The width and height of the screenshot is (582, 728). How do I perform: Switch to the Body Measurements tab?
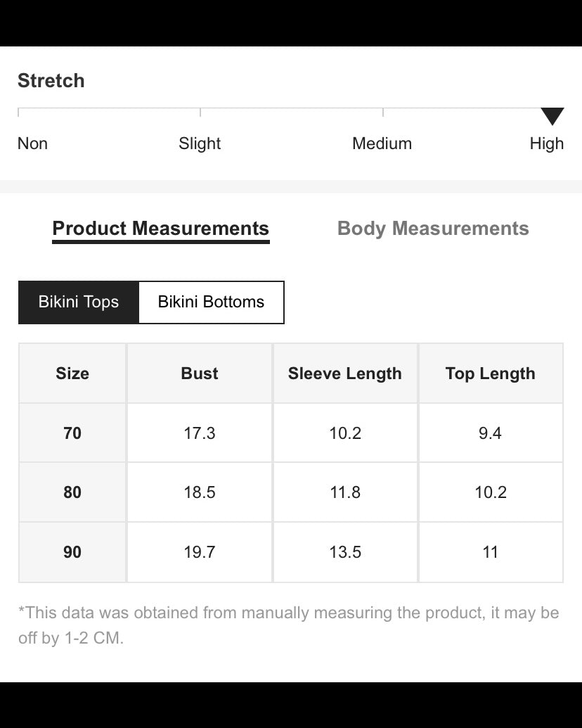(x=433, y=229)
